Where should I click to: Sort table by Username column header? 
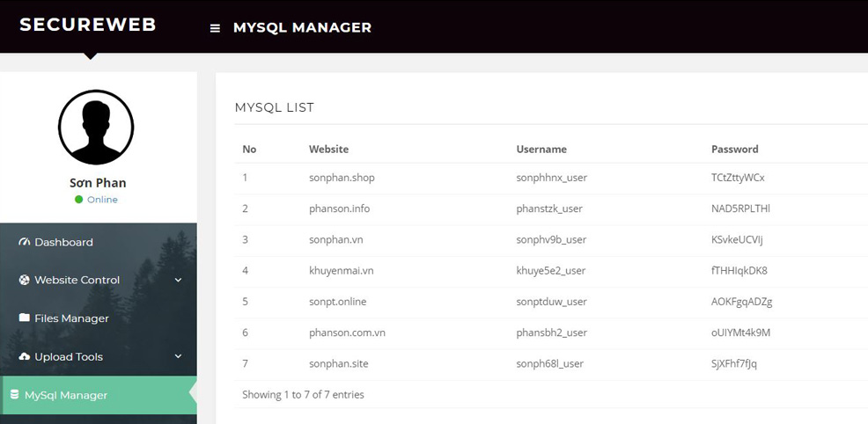point(541,150)
